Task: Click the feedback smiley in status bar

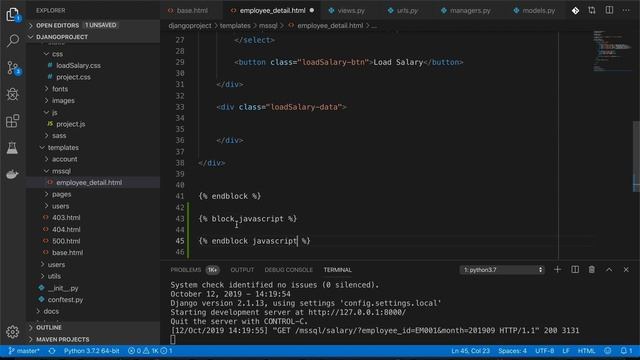Action: (608, 351)
